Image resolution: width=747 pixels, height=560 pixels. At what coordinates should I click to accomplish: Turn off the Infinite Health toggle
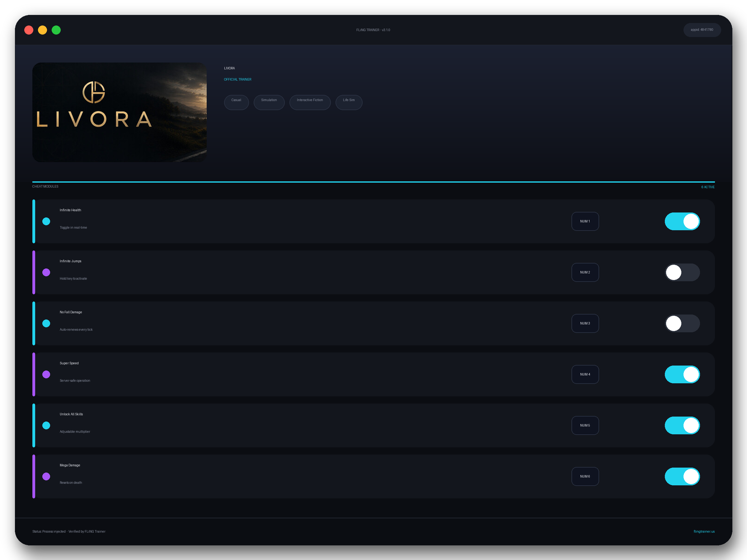pyautogui.click(x=682, y=222)
